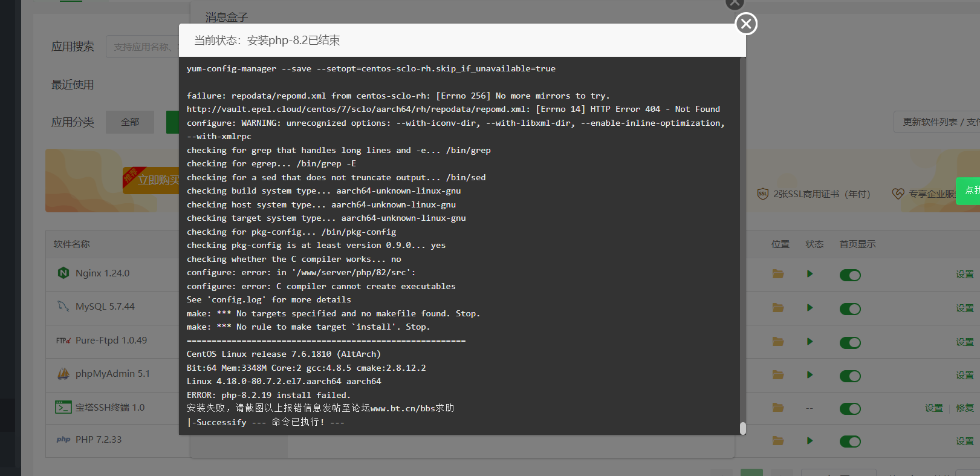Click the Nginx 1.24.0 name

click(103, 273)
